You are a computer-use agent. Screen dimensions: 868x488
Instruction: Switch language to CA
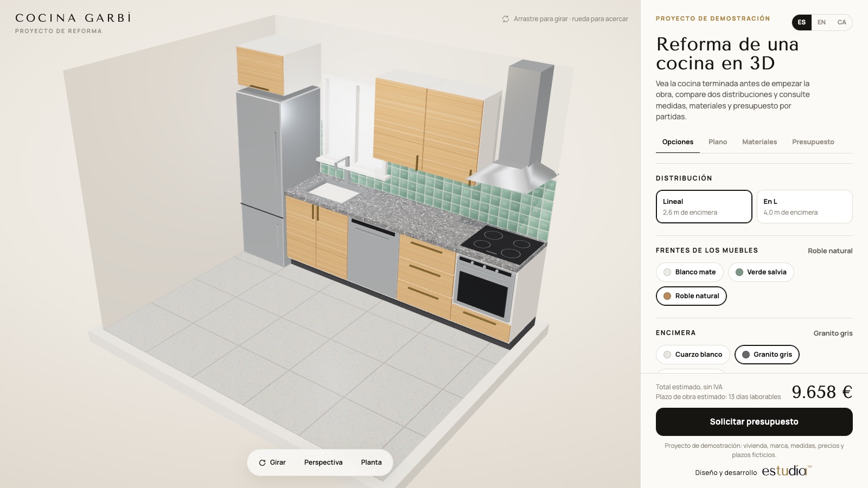click(841, 22)
